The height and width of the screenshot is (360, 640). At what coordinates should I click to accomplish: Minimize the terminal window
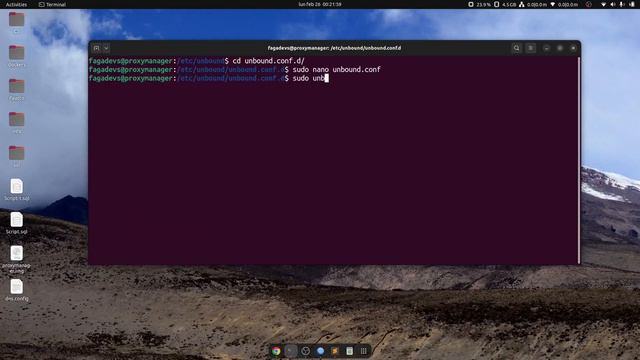pyautogui.click(x=546, y=48)
